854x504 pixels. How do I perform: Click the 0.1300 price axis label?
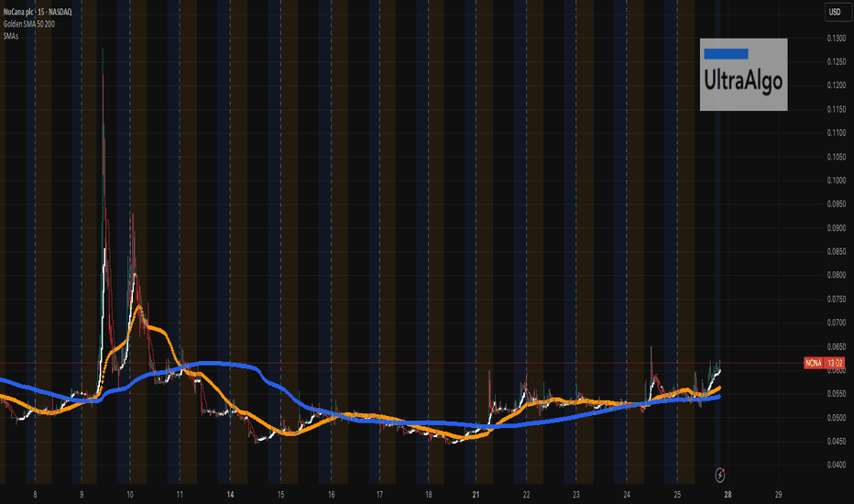(836, 38)
